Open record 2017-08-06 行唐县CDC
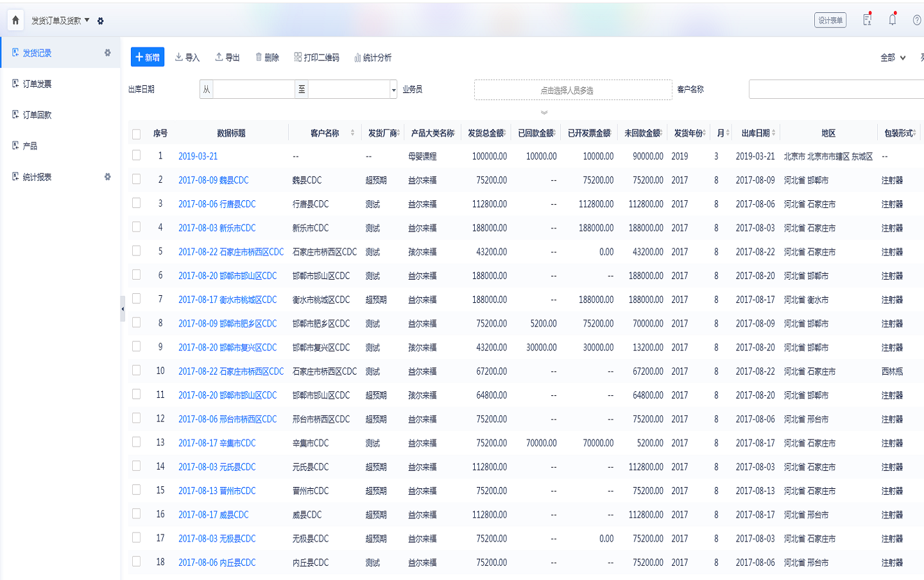Screen dimensions: 924x580 click(217, 204)
